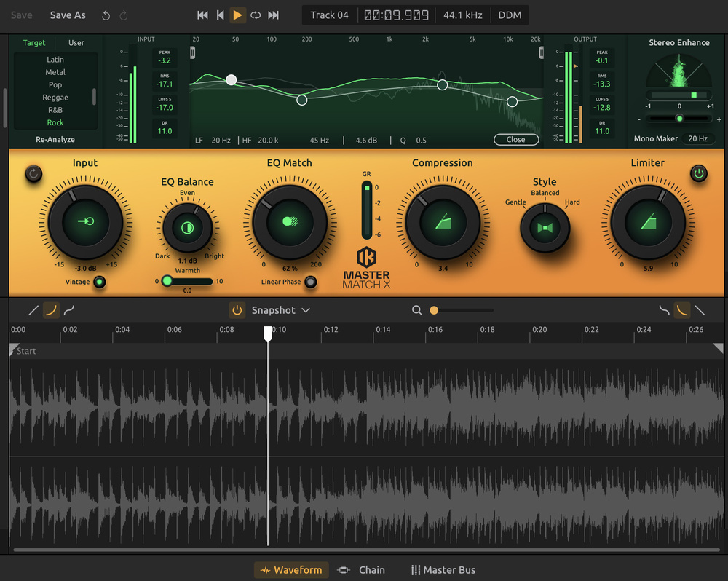Close the EQ editor panel
Viewport: 728px width, 581px height.
[516, 139]
